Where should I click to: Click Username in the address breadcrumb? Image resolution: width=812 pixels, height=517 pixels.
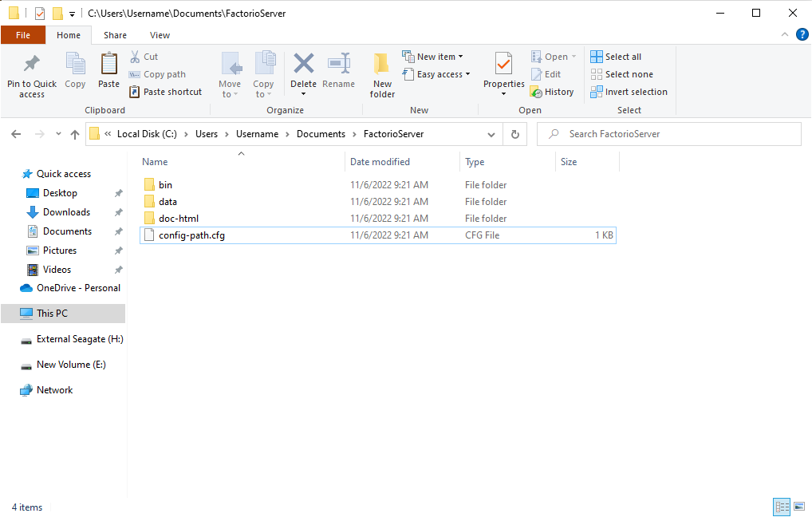point(257,134)
